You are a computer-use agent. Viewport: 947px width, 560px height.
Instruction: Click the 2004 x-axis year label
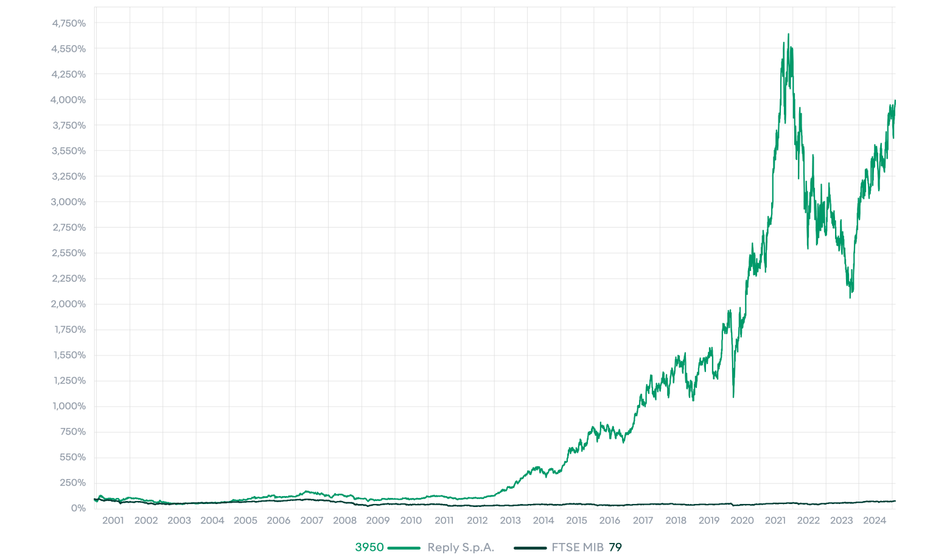pos(212,520)
